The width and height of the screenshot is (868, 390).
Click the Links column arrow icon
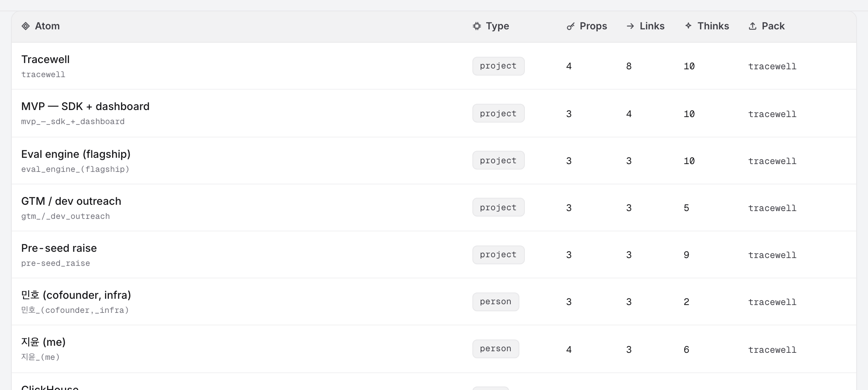click(x=630, y=26)
